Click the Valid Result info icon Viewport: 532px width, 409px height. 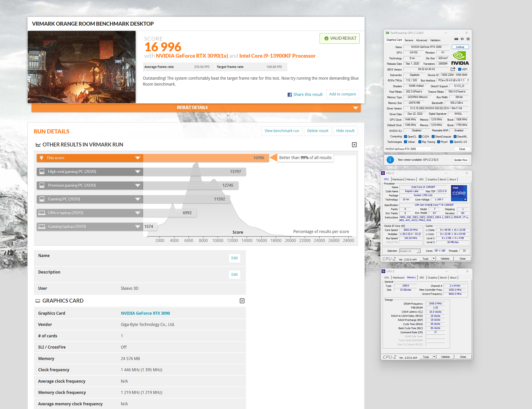coord(326,38)
